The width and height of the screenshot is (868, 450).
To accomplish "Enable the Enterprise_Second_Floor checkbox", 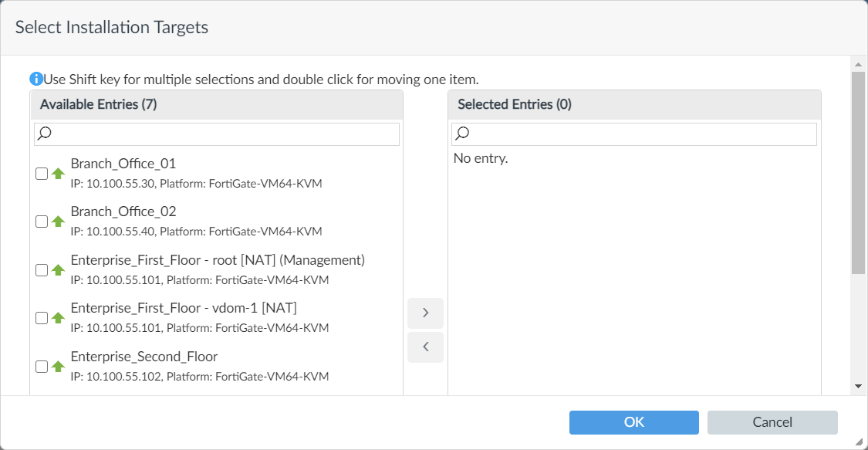I will pyautogui.click(x=42, y=367).
